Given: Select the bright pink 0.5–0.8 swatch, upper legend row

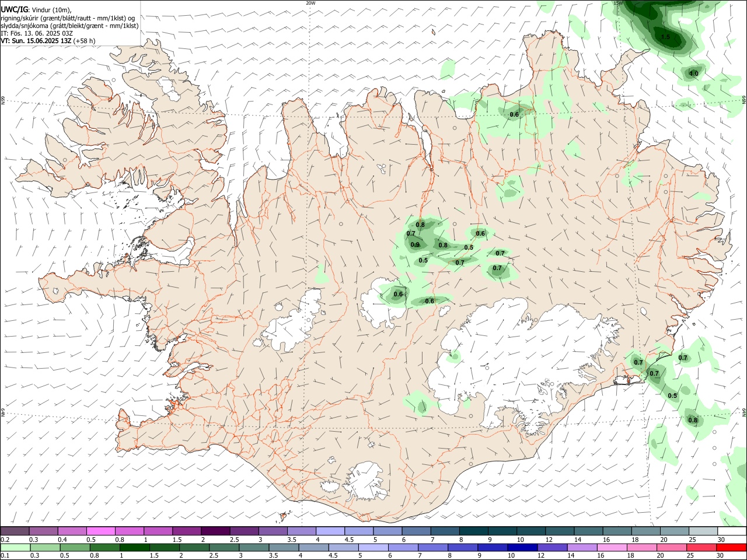Looking at the screenshot, I should pyautogui.click(x=101, y=531).
